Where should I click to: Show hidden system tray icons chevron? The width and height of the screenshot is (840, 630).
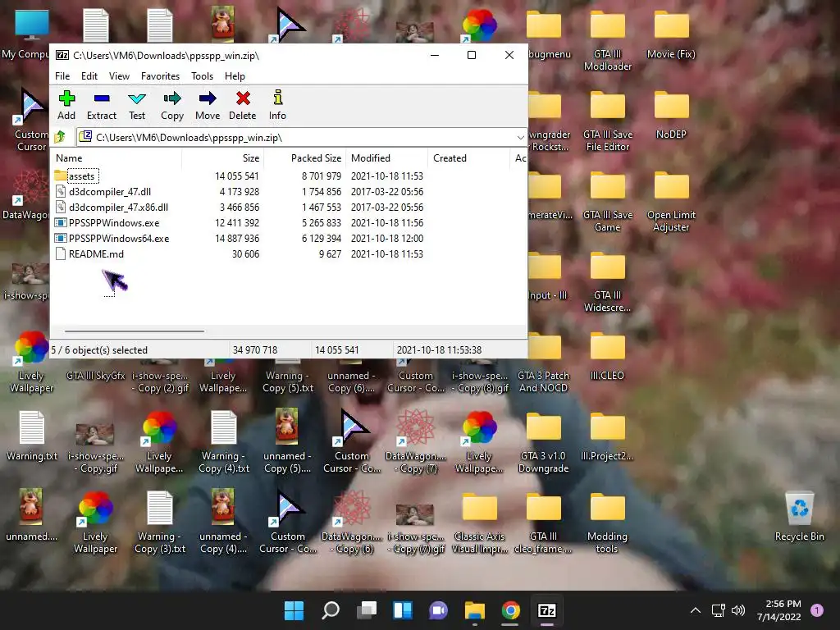696,610
